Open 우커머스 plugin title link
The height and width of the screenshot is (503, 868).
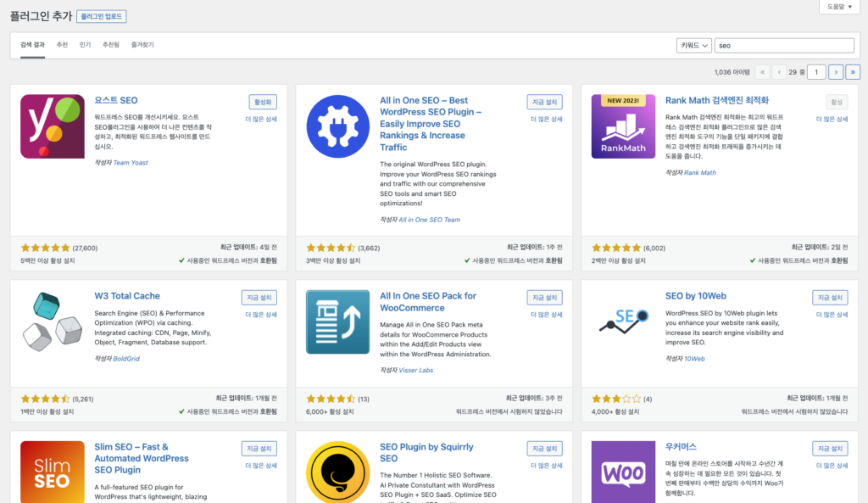click(681, 446)
